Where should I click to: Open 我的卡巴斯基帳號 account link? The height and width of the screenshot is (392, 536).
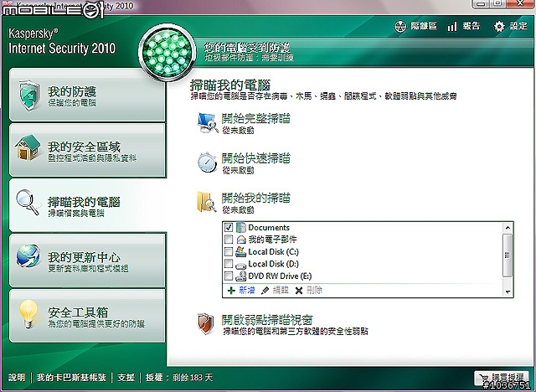coord(71,377)
